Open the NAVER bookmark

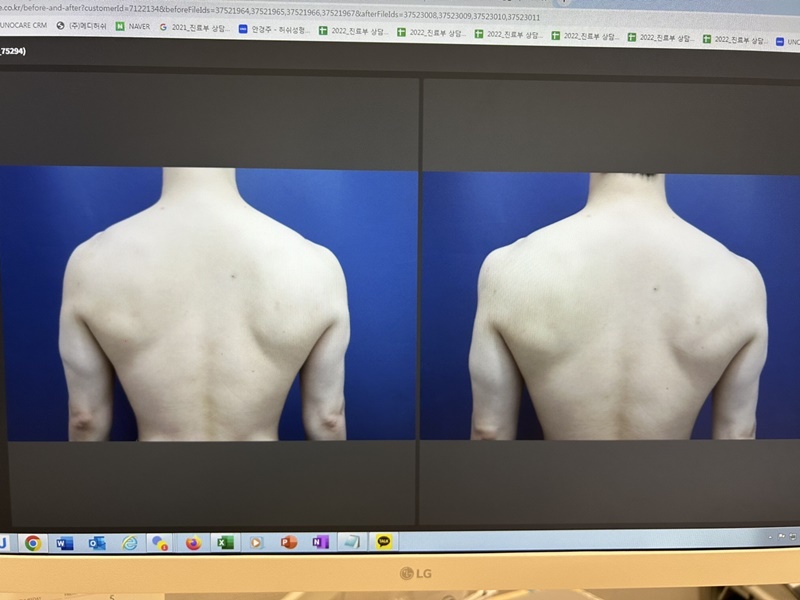point(133,27)
